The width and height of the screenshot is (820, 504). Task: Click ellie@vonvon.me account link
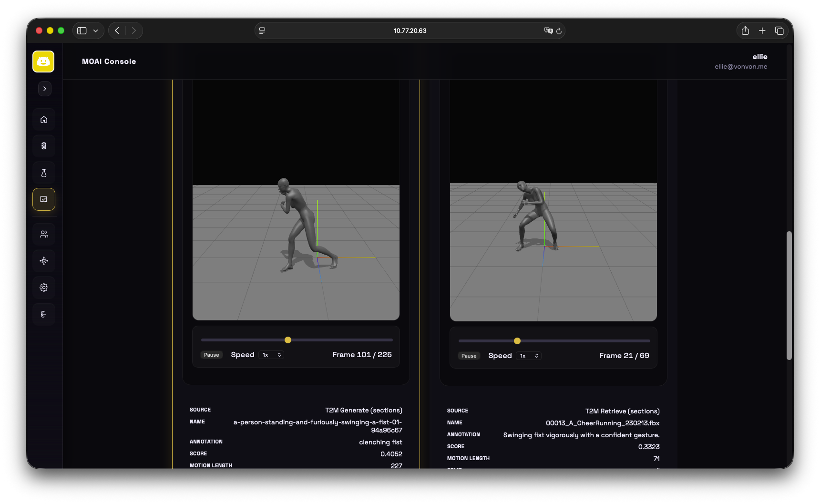[x=741, y=66]
